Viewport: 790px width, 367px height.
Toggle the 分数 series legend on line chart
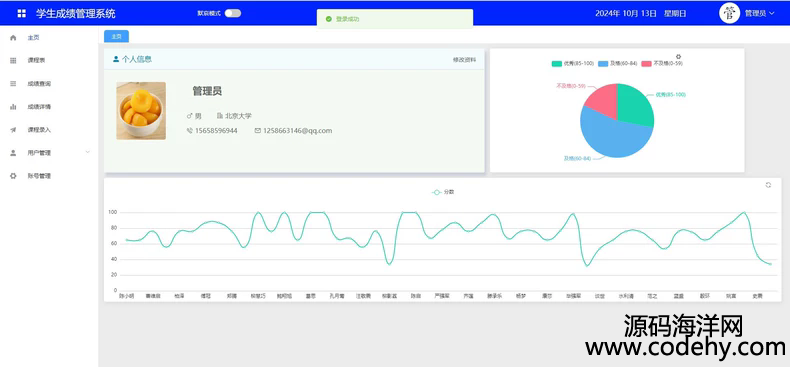point(443,192)
